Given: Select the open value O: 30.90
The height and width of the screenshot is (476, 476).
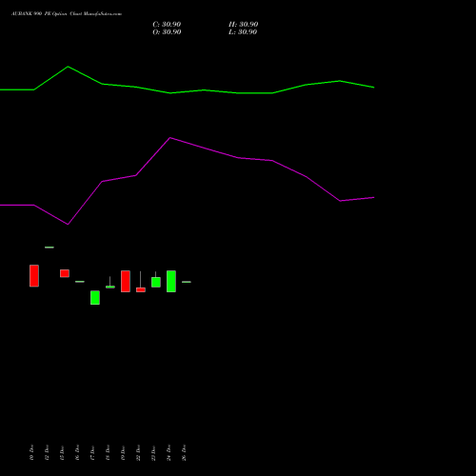Looking at the screenshot, I should [x=167, y=32].
